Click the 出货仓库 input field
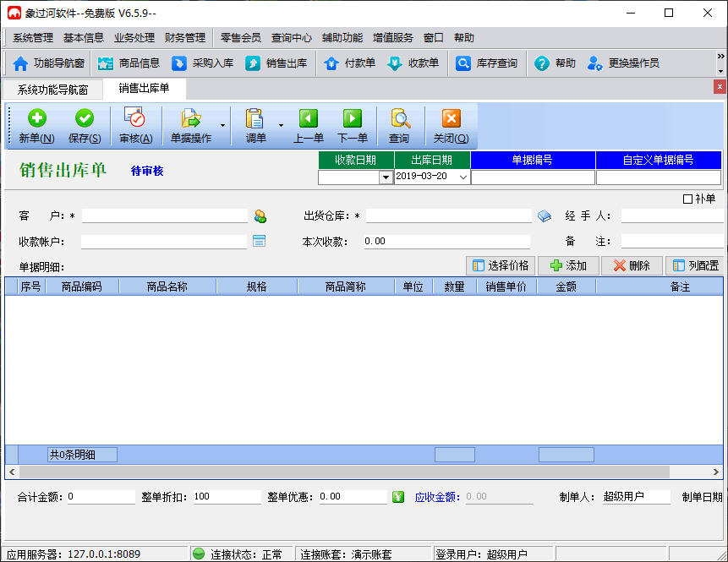This screenshot has width=728, height=562. pos(448,216)
